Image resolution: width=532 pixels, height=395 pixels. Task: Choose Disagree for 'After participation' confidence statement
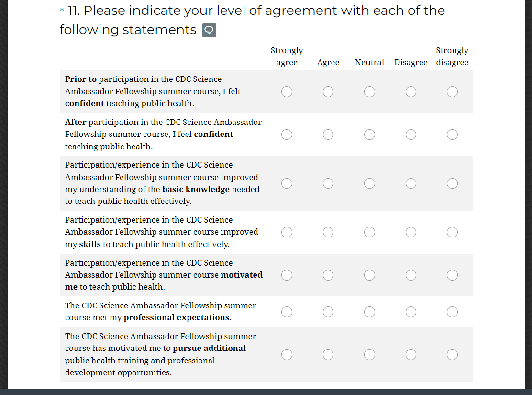click(x=411, y=135)
